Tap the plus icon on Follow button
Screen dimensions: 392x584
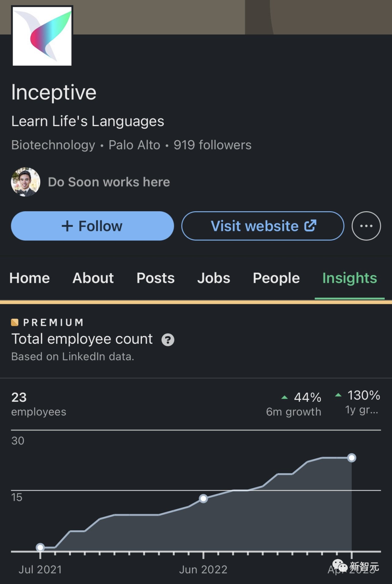[x=67, y=226]
